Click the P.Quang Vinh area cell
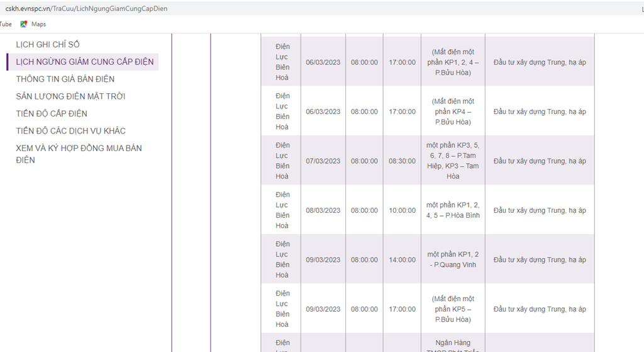The height and width of the screenshot is (352, 644). [453, 259]
